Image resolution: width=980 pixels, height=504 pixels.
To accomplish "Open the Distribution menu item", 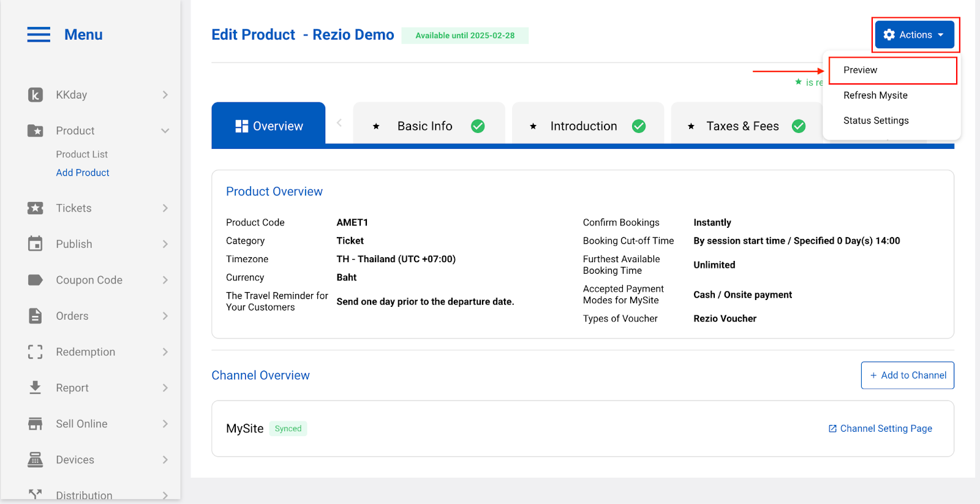I will pos(84,495).
